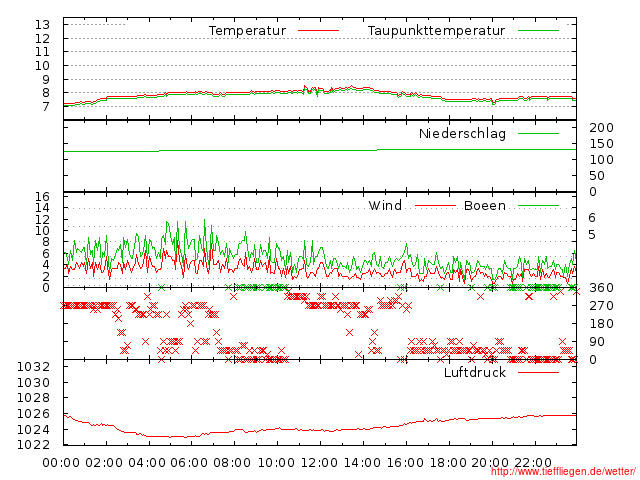The width and height of the screenshot is (640, 480).
Task: Click the 16 wind speed axis value
Action: [42, 197]
